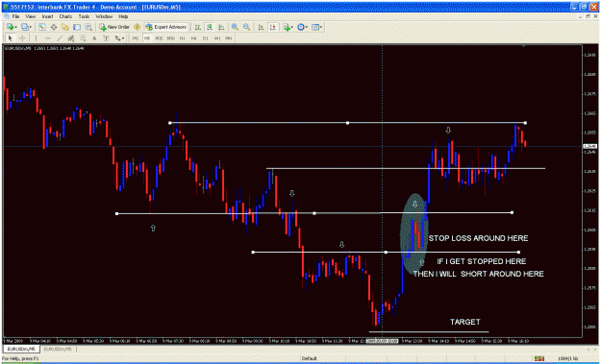
Task: Open the Charts menu
Action: [x=65, y=17]
